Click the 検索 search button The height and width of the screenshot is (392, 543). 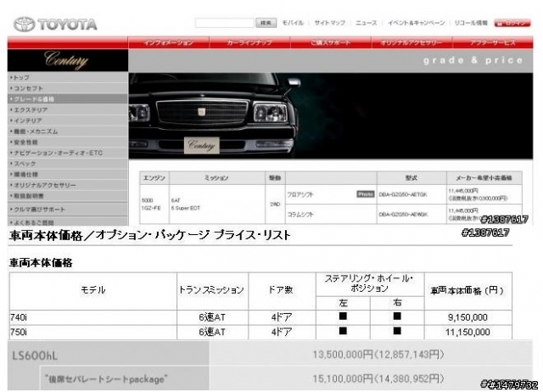point(266,23)
